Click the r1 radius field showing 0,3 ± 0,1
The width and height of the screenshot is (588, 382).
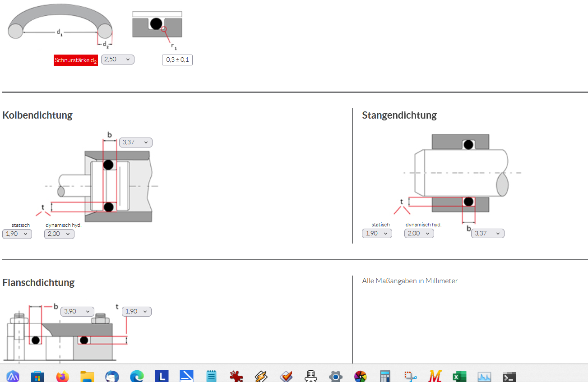177,60
